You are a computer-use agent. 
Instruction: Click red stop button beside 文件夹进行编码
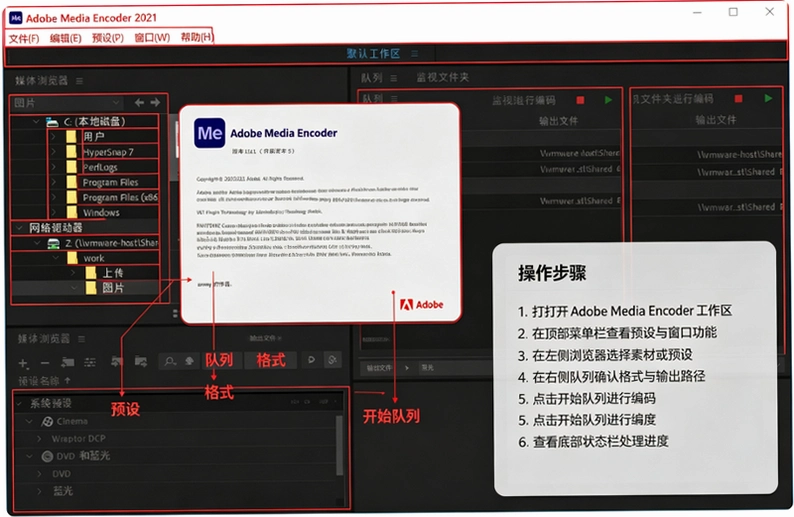click(738, 98)
